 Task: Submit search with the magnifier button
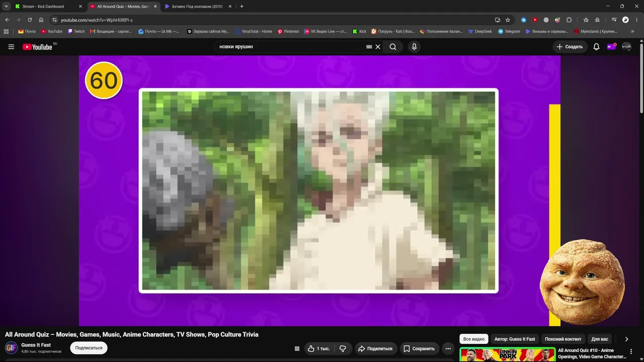pos(393,47)
